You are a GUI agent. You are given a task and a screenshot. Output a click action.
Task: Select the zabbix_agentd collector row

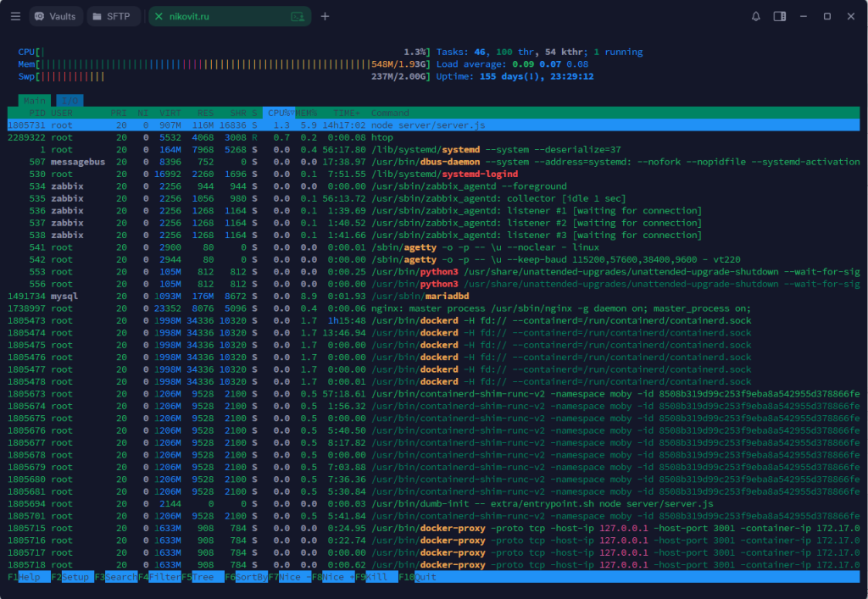[433, 198]
